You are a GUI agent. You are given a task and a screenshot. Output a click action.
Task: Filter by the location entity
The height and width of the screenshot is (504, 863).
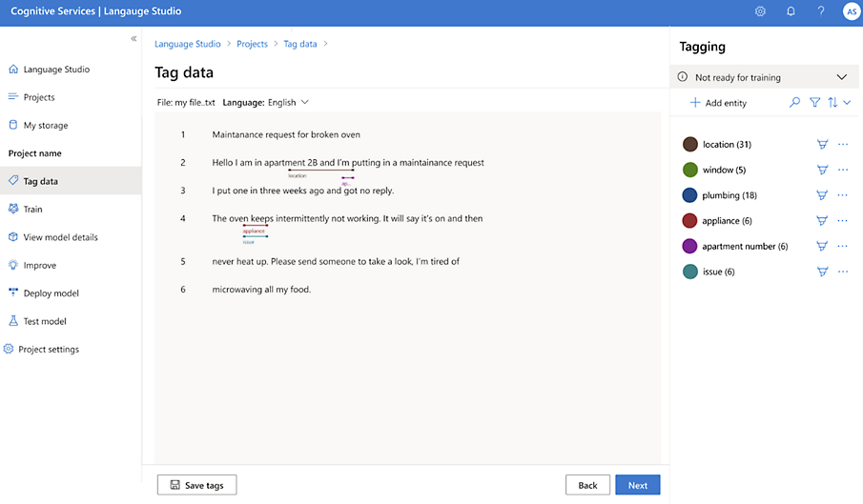(821, 145)
